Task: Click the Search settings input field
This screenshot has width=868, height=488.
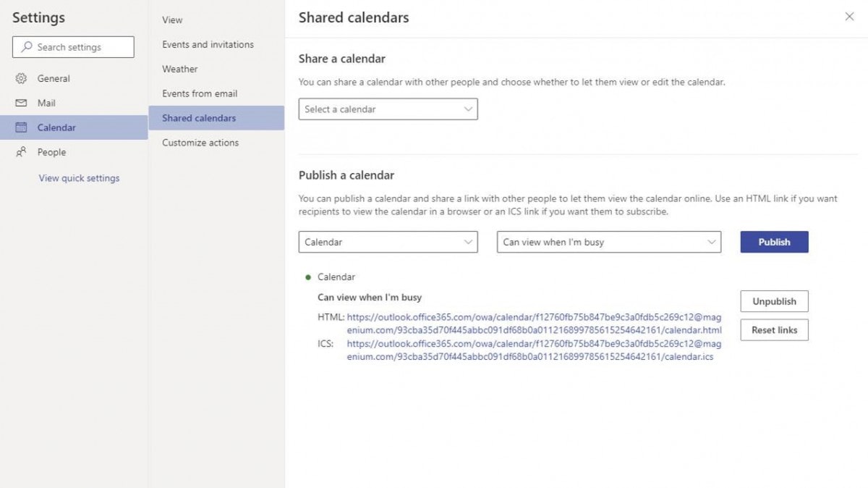Action: tap(80, 47)
